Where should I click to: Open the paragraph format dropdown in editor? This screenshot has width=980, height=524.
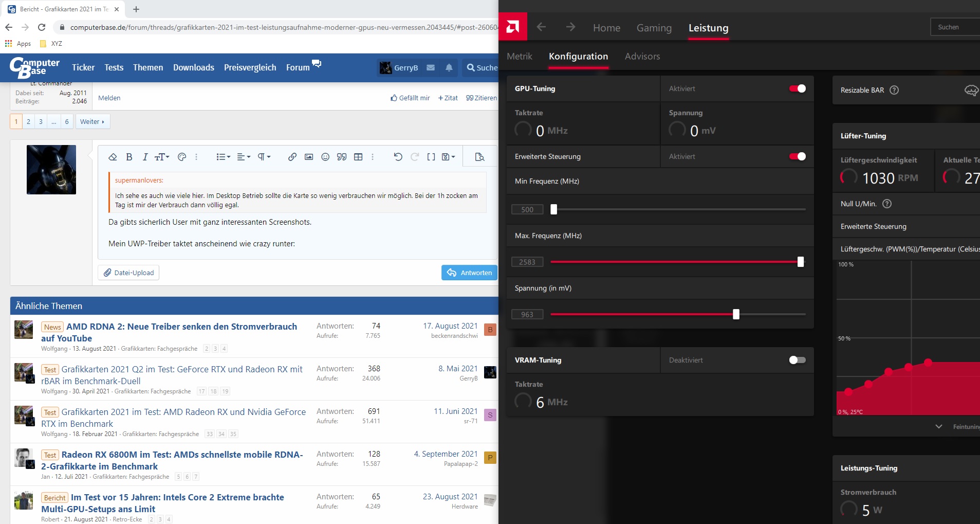(264, 157)
